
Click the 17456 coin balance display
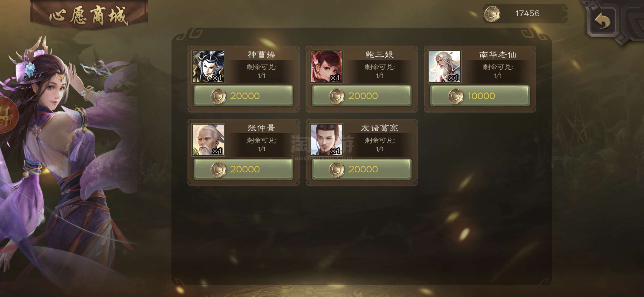pyautogui.click(x=525, y=13)
